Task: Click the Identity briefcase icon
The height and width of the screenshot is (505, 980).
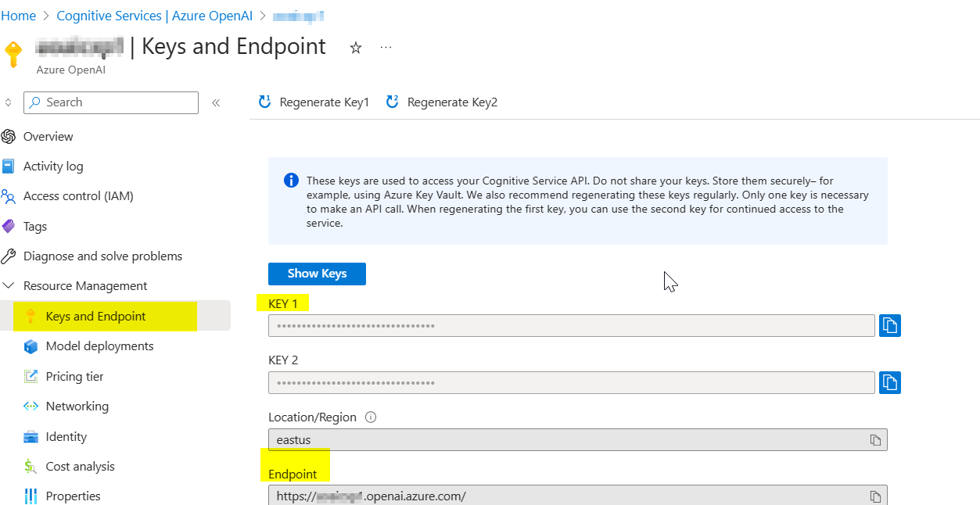Action: 31,436
